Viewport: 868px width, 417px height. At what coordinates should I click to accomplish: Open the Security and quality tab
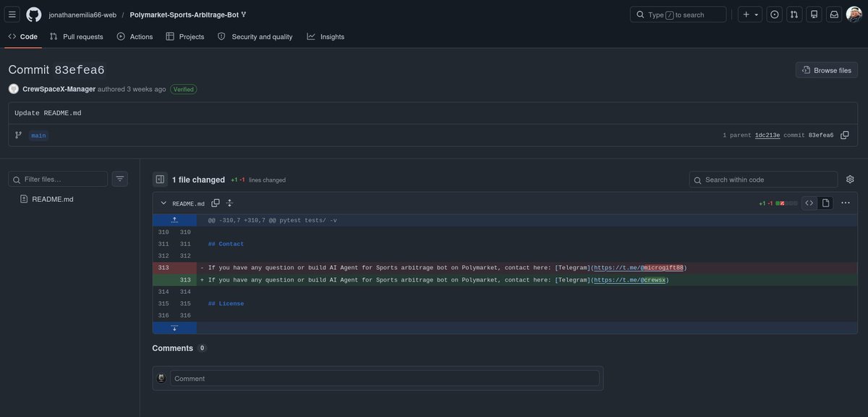(x=255, y=36)
